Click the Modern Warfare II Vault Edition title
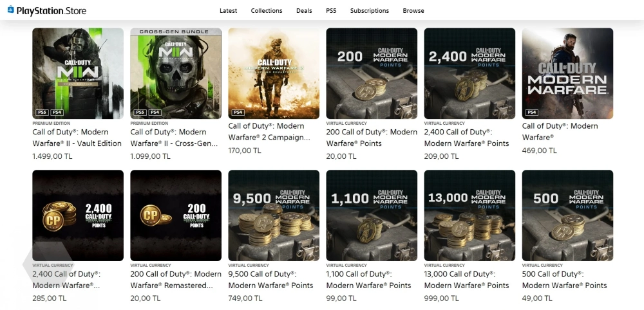644x310 pixels. pyautogui.click(x=77, y=138)
